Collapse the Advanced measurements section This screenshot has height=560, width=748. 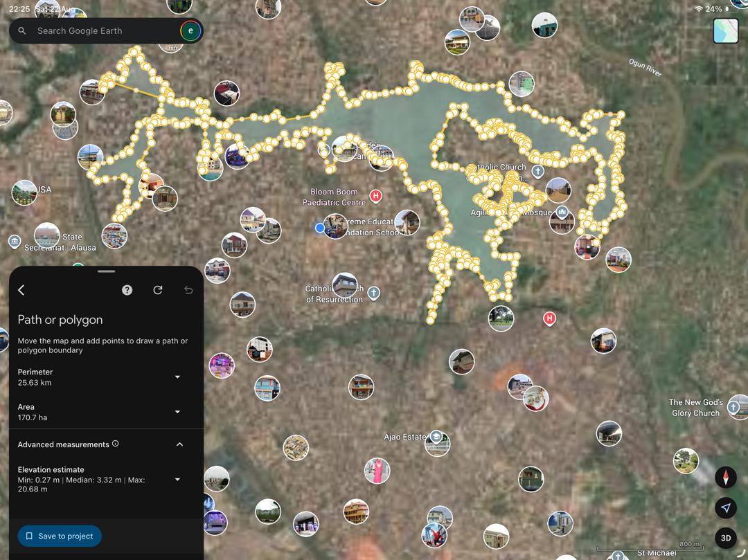coord(179,444)
